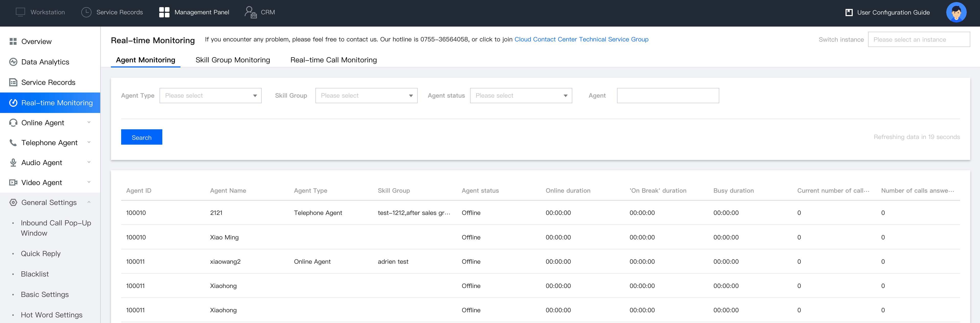
Task: Open the Skill Group filter dropdown
Action: point(366,96)
